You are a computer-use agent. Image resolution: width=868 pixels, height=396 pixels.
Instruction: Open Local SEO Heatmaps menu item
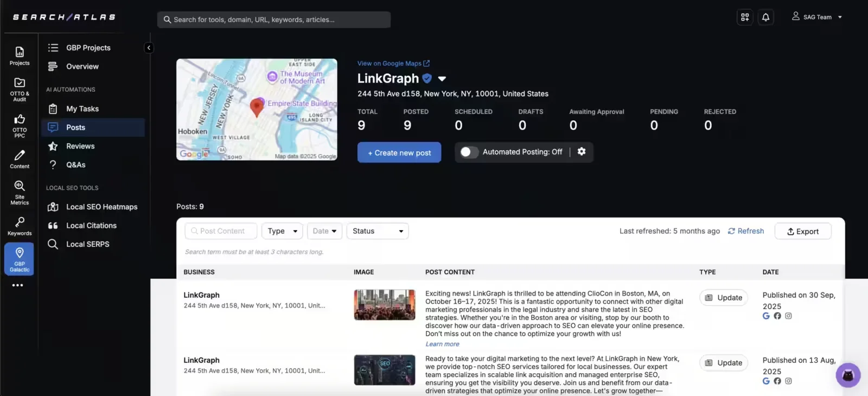[101, 207]
